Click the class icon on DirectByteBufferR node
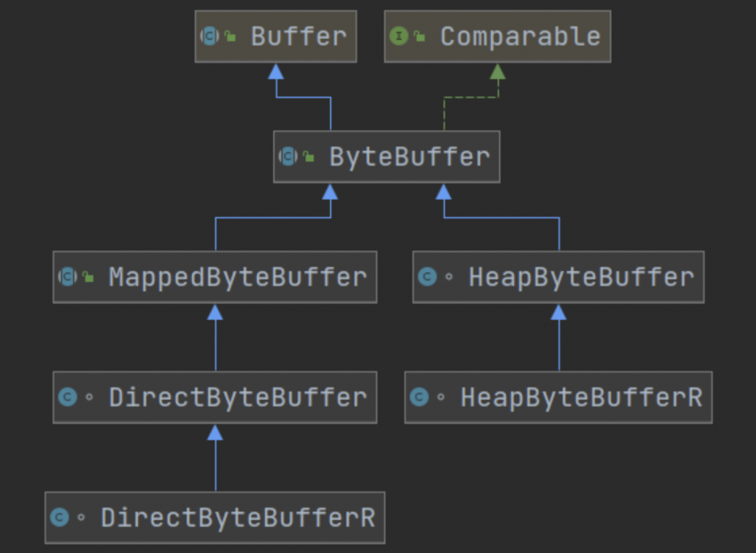756x553 pixels. click(x=59, y=518)
